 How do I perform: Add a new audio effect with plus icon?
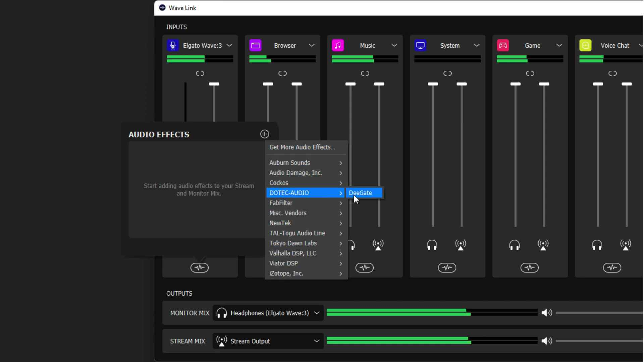265,134
